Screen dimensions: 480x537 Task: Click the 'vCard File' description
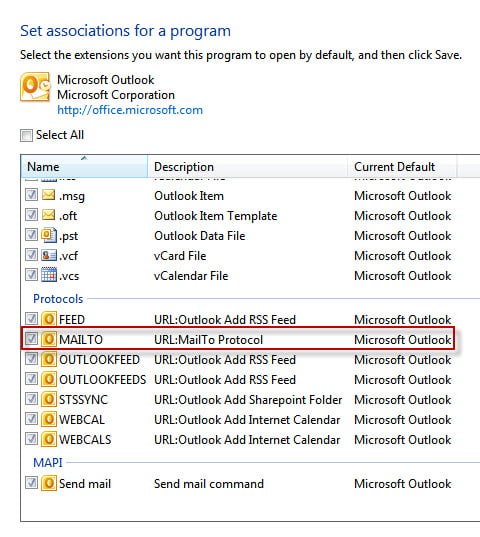pos(180,256)
